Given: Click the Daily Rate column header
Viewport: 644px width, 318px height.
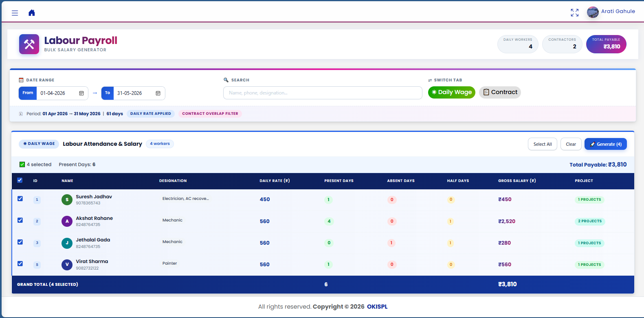Looking at the screenshot, I should click(275, 181).
